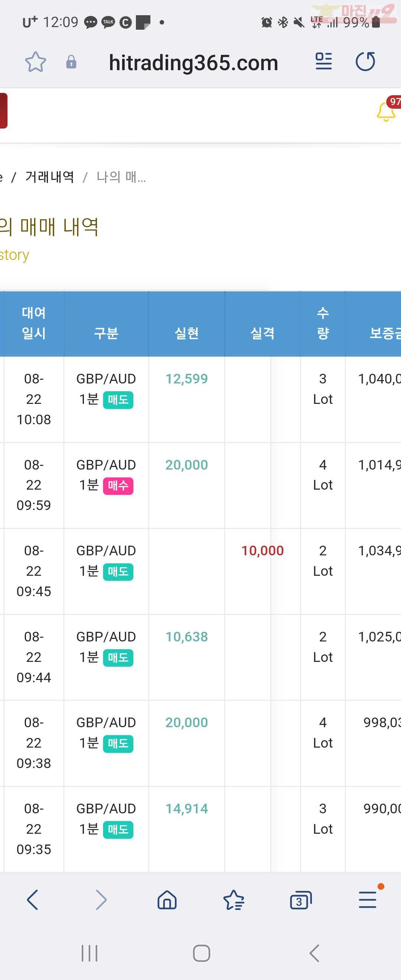Tap the browser forward arrow
401x980 pixels.
101,900
